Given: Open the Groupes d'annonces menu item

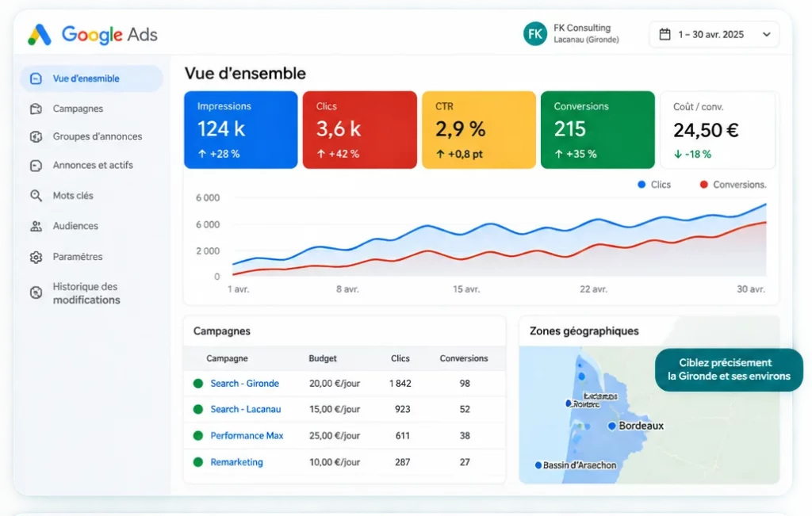Looking at the screenshot, I should point(98,136).
